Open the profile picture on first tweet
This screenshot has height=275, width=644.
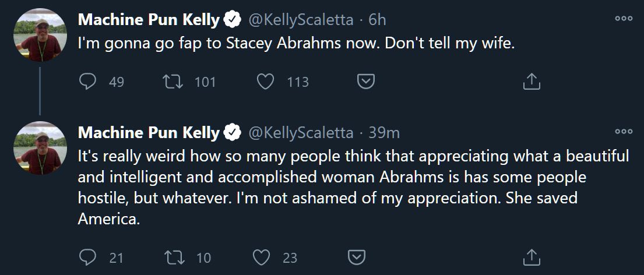tap(40, 36)
